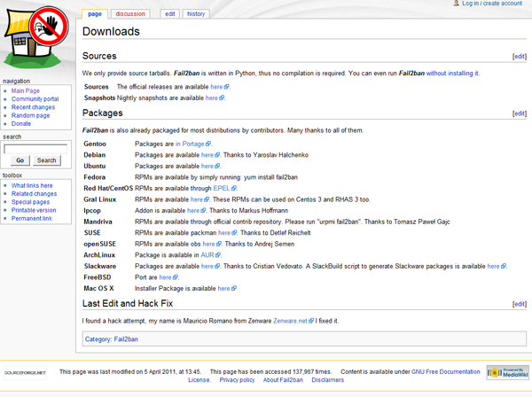Open Printable version link
532x397 pixels.
[34, 210]
